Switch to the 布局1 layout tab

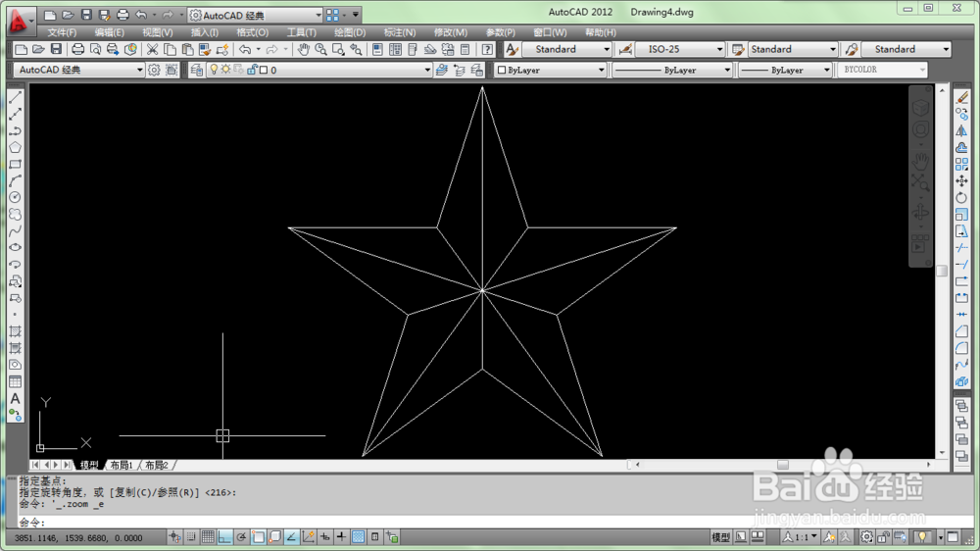click(122, 465)
